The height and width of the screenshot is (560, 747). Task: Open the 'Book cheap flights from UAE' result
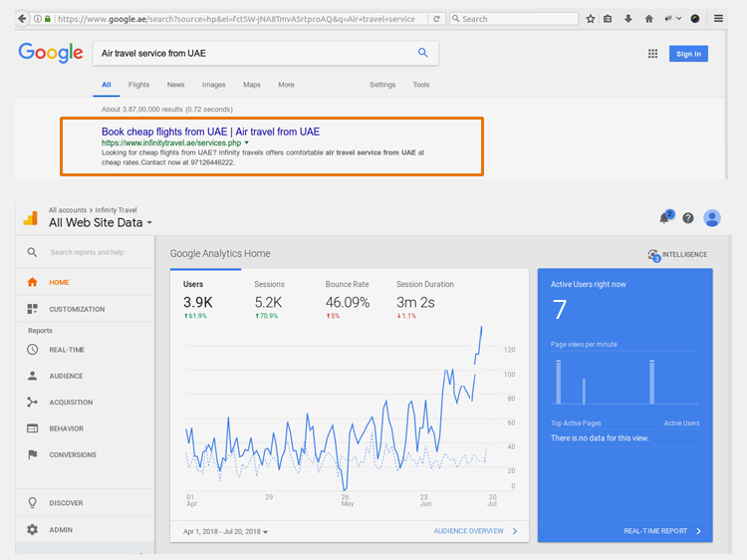[210, 132]
